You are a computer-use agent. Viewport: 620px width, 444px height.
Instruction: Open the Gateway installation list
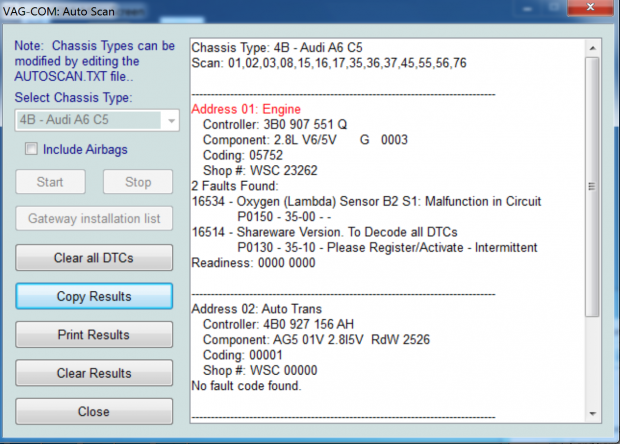tap(94, 218)
